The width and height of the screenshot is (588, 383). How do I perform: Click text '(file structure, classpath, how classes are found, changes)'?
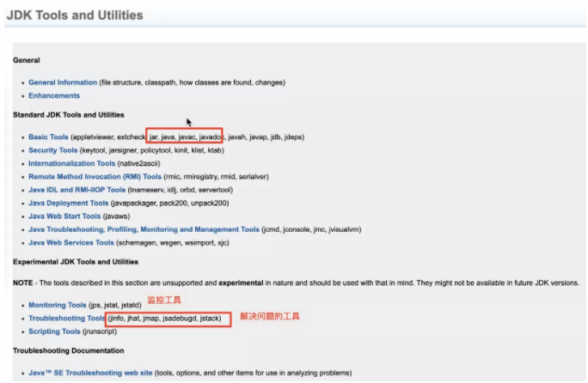point(192,82)
